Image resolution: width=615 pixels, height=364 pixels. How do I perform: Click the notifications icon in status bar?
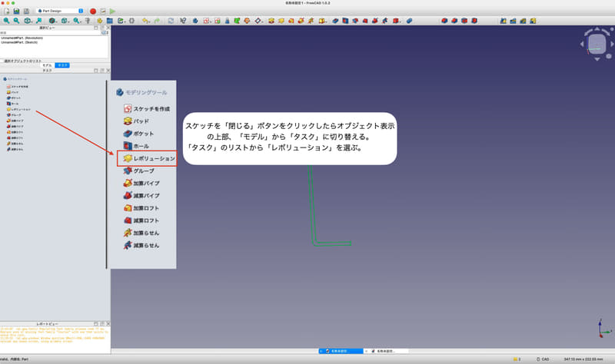517,359
